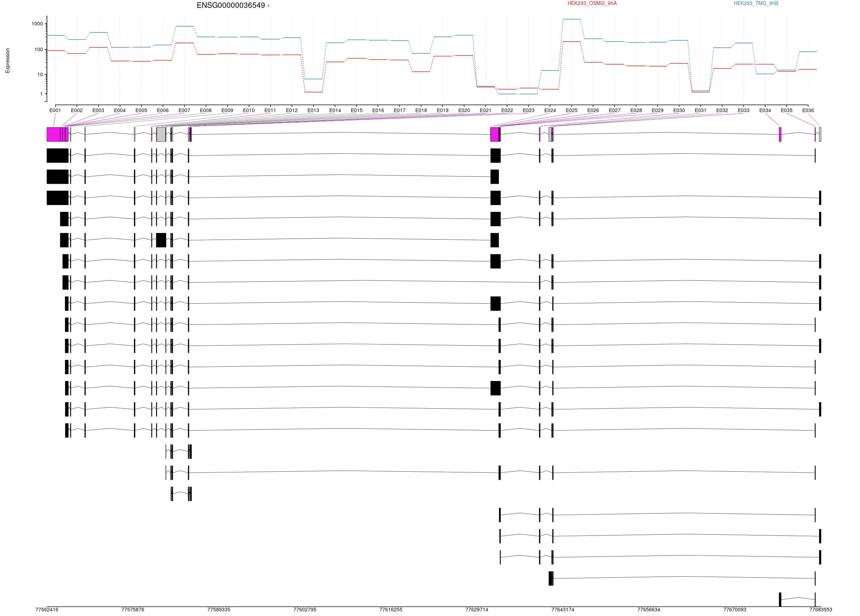
Task: Click exon label E020
Action: coord(464,111)
